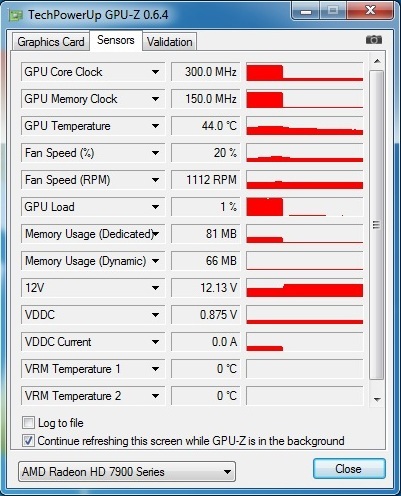
Task: Disable continue refreshing in background checkbox
Action: click(x=28, y=441)
